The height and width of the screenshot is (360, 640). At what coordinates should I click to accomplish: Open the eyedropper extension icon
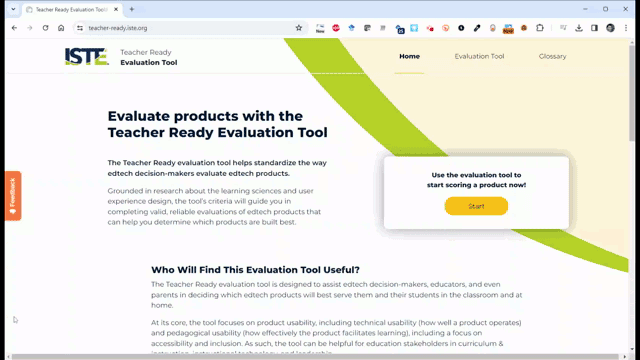(477, 28)
